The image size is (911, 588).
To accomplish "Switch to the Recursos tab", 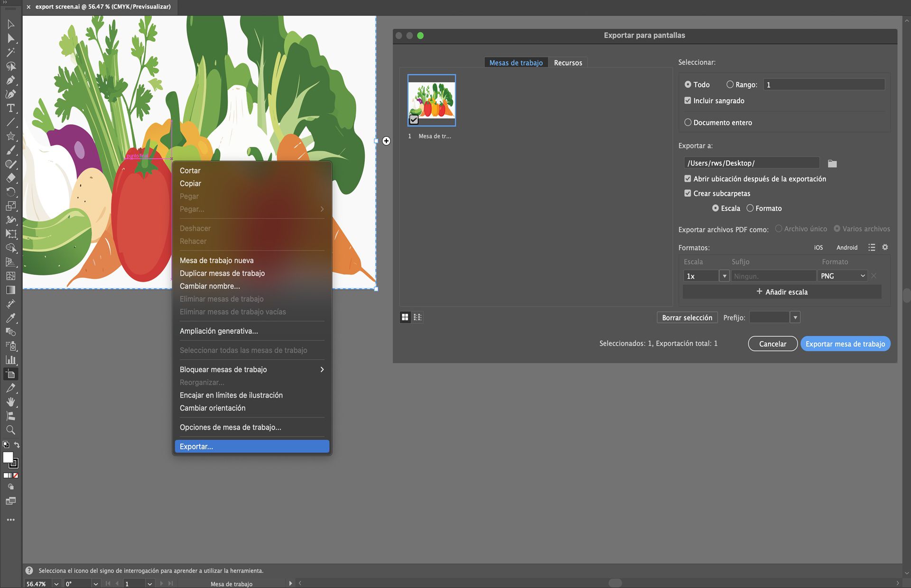I will 568,62.
